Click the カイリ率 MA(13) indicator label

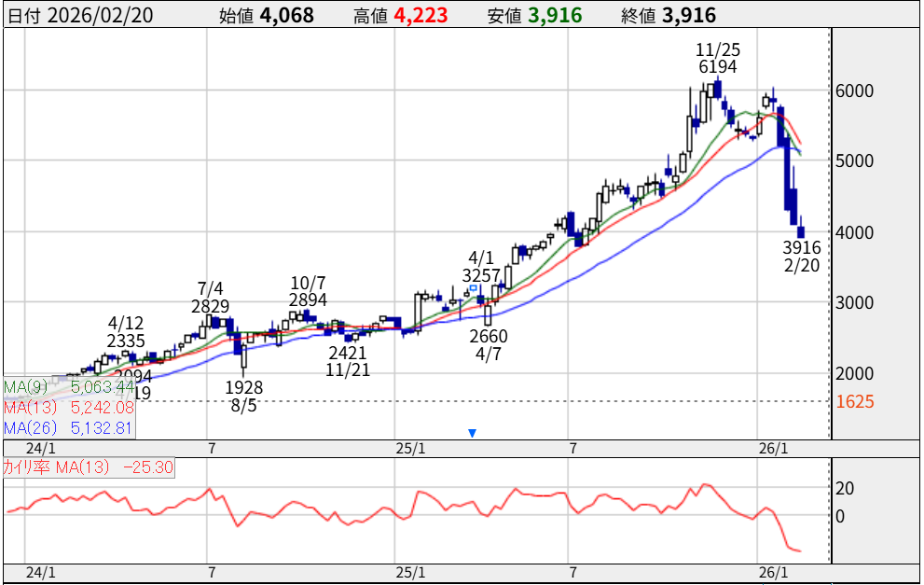pyautogui.click(x=89, y=467)
